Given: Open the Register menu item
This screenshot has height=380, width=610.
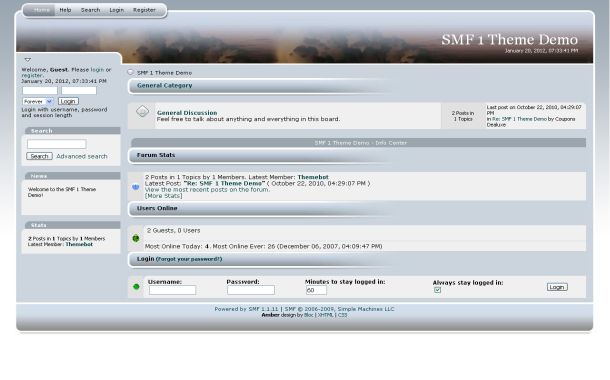Looking at the screenshot, I should [144, 10].
